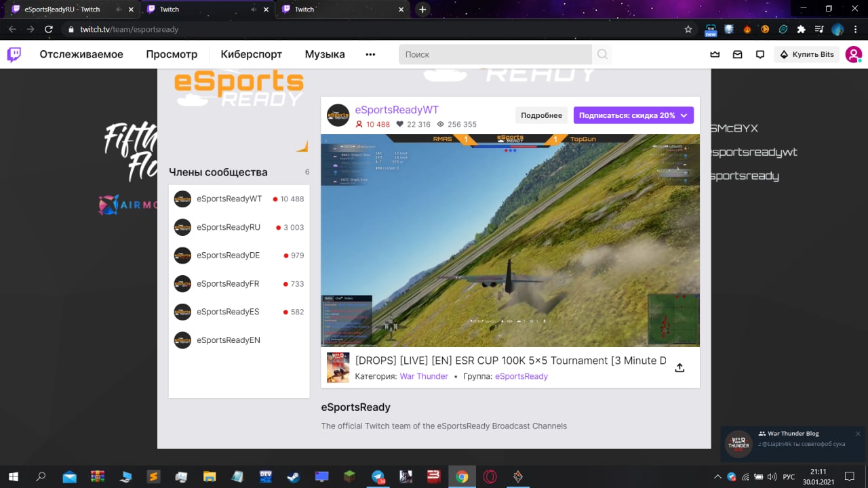
Task: Mute audio on the eSportsReadyRU tab
Action: (x=119, y=9)
